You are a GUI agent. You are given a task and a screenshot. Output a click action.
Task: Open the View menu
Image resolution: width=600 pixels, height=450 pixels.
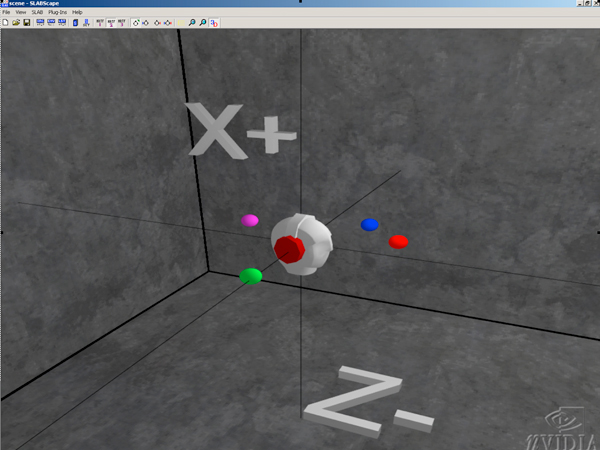(21, 12)
